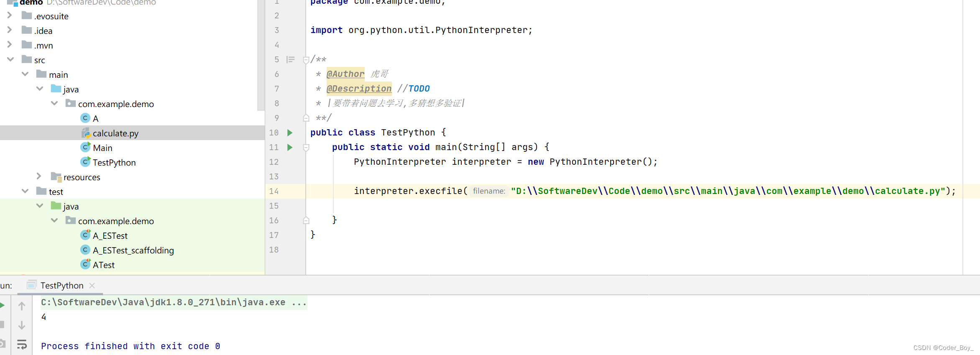Click fold end marker at line 16
The height and width of the screenshot is (355, 980).
click(306, 220)
